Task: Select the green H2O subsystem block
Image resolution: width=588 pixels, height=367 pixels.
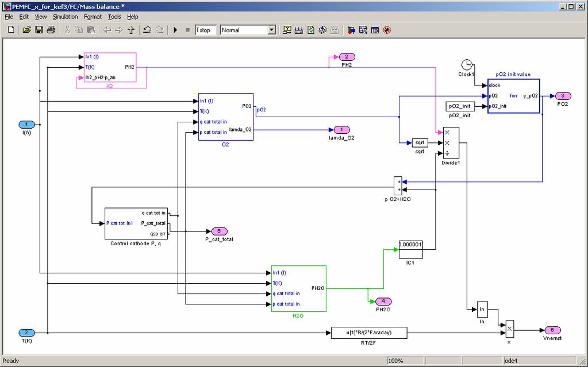Action: point(299,288)
